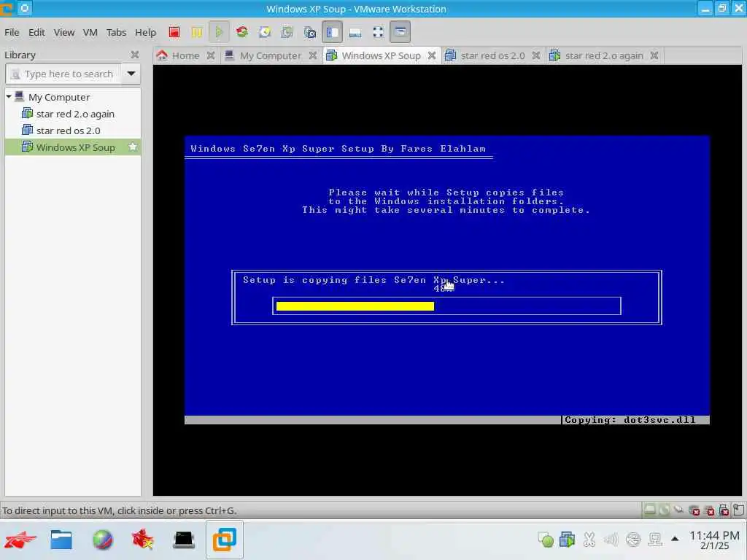Close the star red os 2.0 tab

[x=536, y=55]
